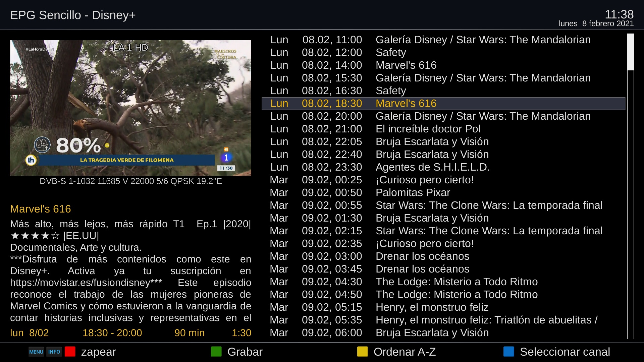
Task: Select Marvel's 616 at 18:30
Action: (406, 104)
